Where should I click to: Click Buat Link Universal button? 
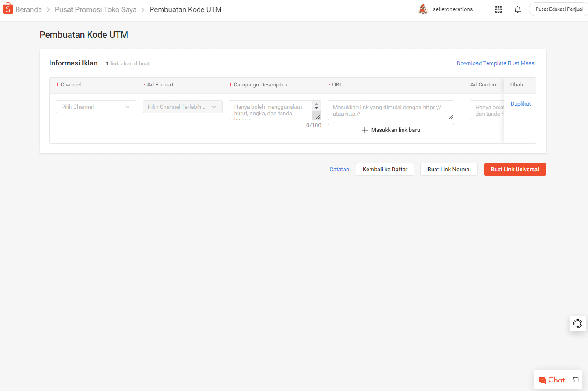pos(515,169)
